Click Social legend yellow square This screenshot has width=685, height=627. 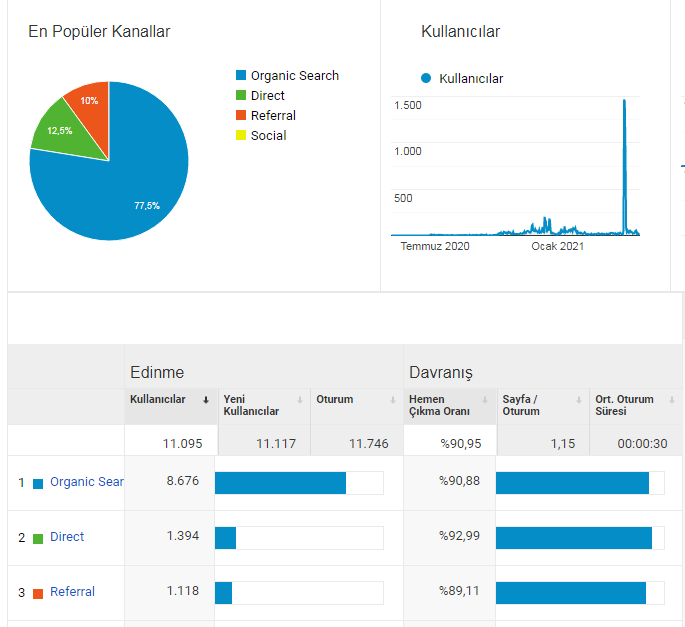point(241,135)
